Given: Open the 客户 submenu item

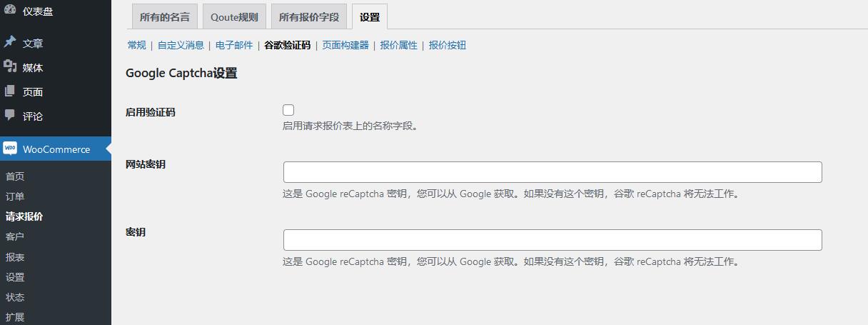Looking at the screenshot, I should 15,236.
